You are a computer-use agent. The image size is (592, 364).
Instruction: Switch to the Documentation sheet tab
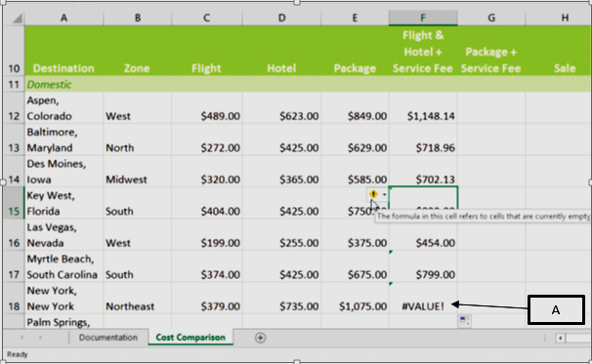tap(108, 338)
